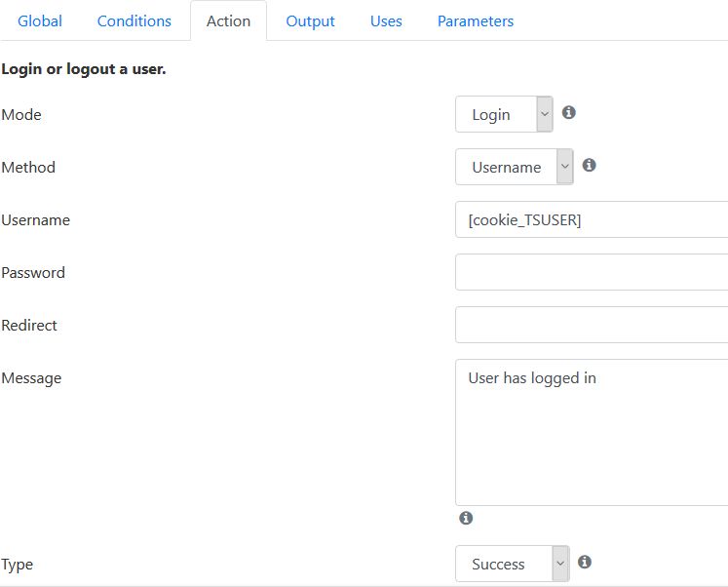Click the empty Redirect input field

tap(592, 325)
